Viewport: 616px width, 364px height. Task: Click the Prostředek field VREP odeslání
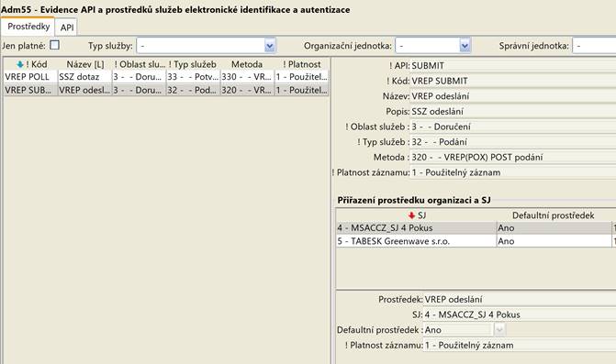pos(520,299)
